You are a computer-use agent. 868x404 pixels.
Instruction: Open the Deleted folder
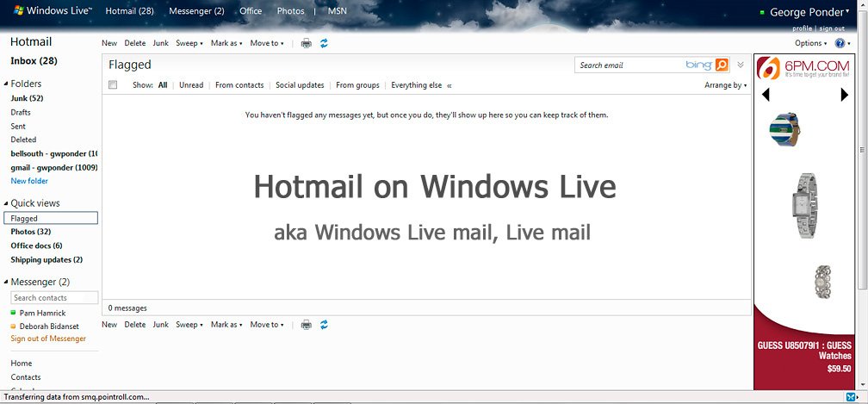(23, 140)
